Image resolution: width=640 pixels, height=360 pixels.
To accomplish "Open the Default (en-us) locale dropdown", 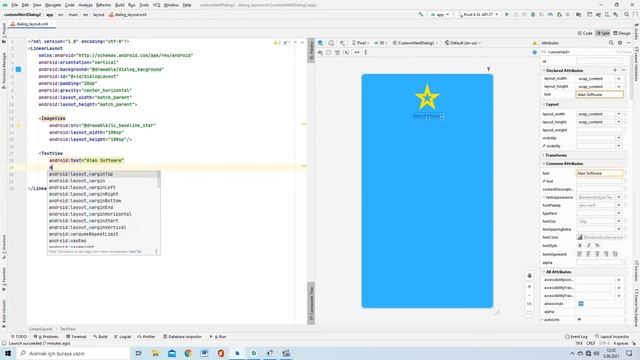I will coord(463,43).
